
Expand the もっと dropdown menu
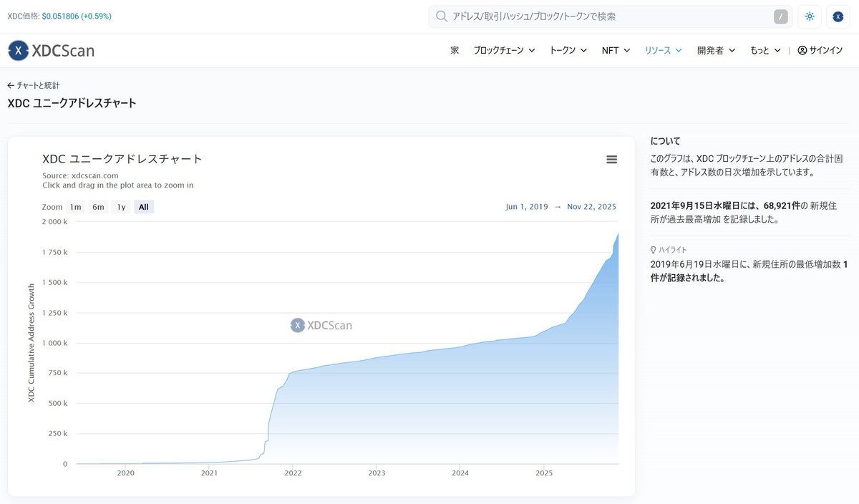pyautogui.click(x=765, y=51)
